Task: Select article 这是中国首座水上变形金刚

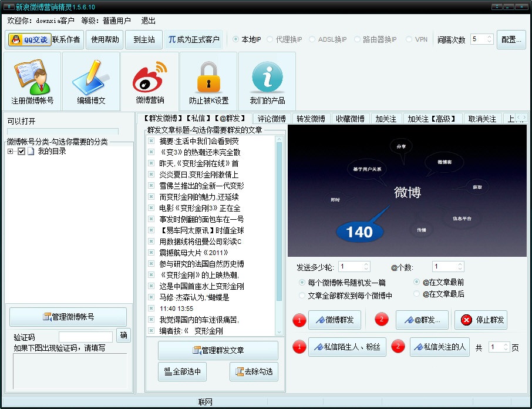Action: pyautogui.click(x=201, y=286)
